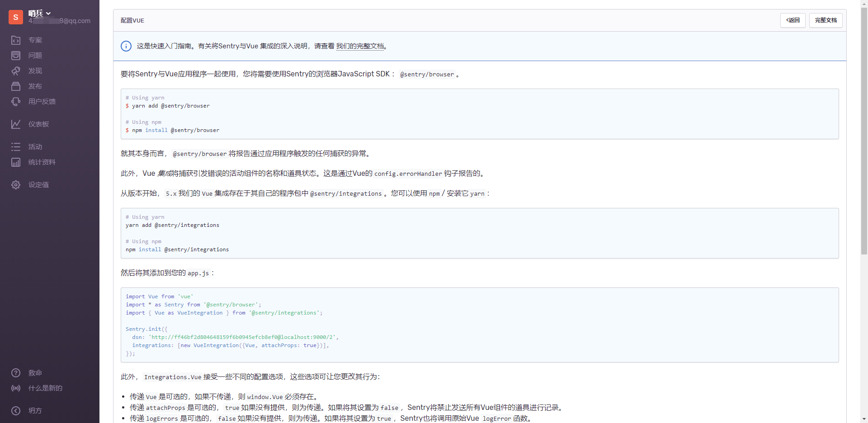
Task: Click the 问题 issues icon
Action: 16,56
